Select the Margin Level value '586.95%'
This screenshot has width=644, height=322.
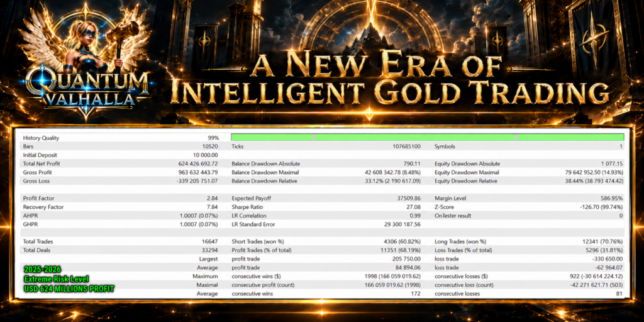click(613, 198)
